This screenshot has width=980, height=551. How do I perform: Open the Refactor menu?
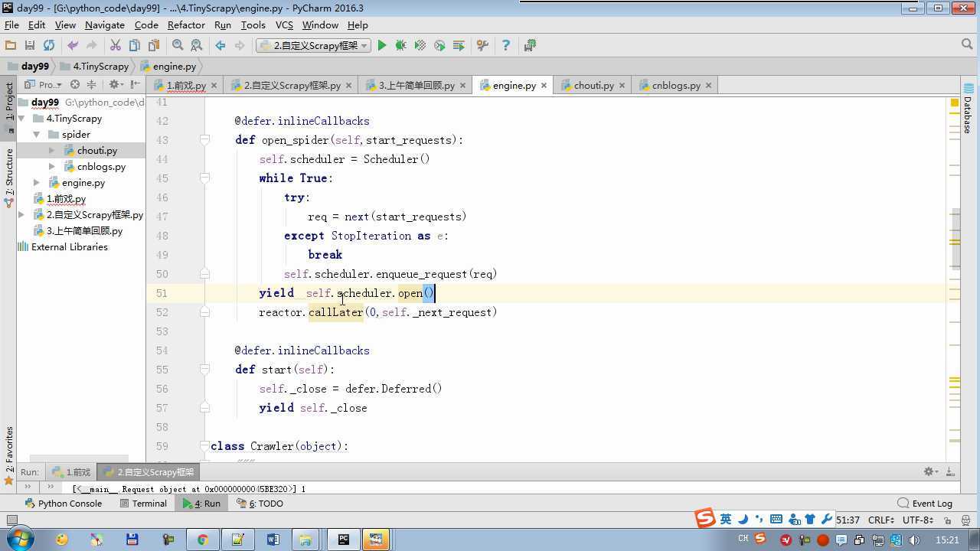click(x=186, y=25)
